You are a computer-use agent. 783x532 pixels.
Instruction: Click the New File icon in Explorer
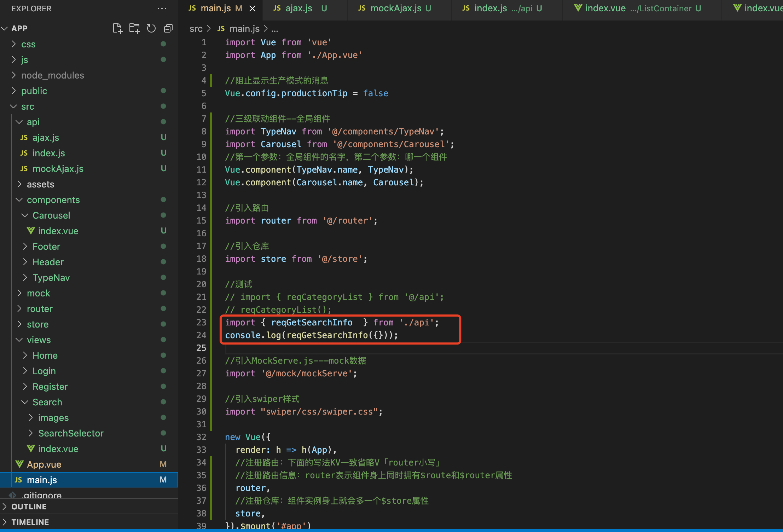(x=117, y=28)
